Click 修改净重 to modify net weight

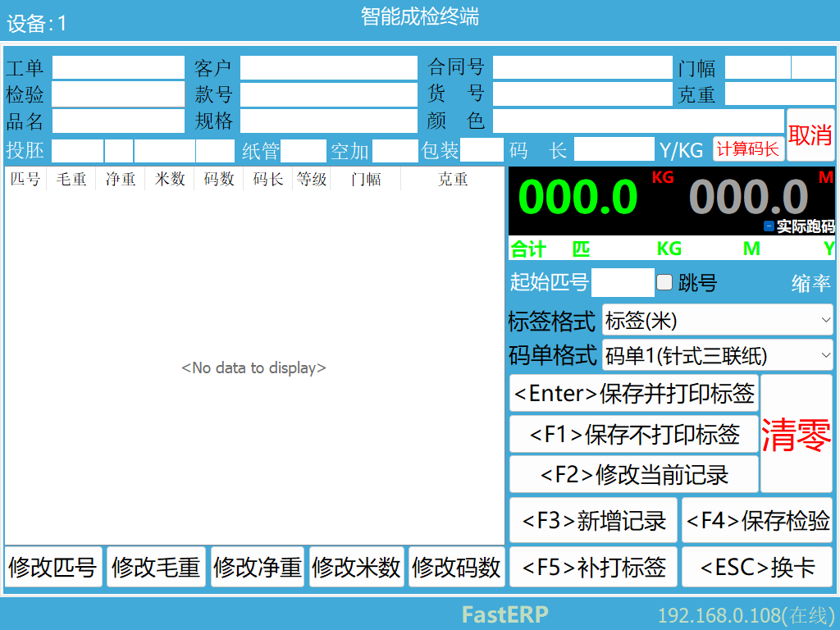point(257,566)
